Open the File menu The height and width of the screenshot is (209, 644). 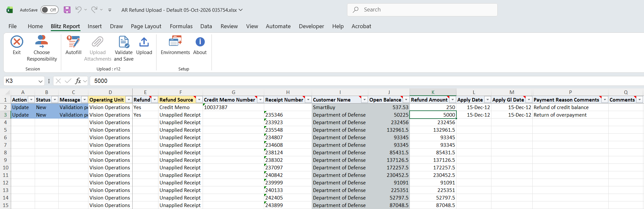click(x=12, y=26)
